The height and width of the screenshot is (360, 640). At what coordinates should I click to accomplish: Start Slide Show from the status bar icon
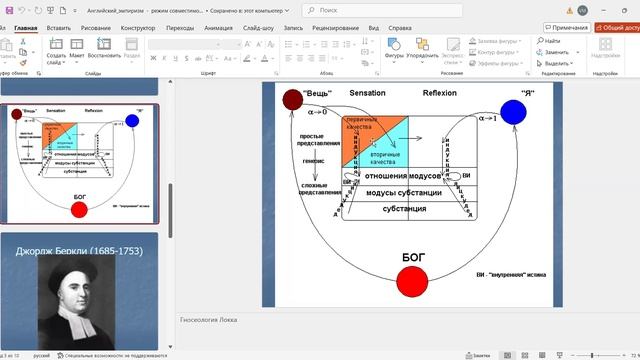click(560, 356)
